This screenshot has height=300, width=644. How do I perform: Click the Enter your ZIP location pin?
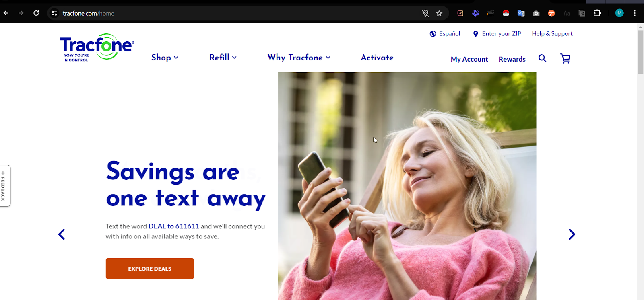pos(475,34)
